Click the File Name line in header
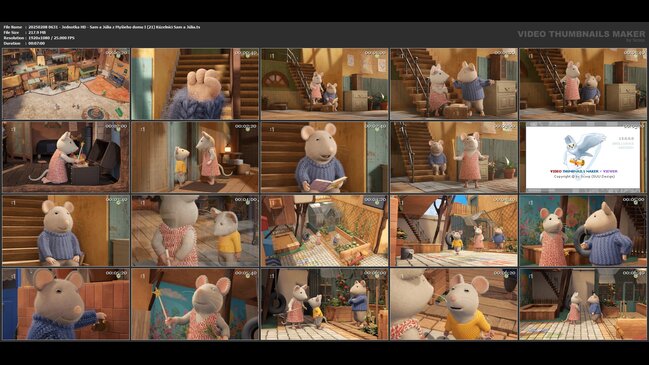Viewport: 649px width, 365px height. pyautogui.click(x=102, y=26)
